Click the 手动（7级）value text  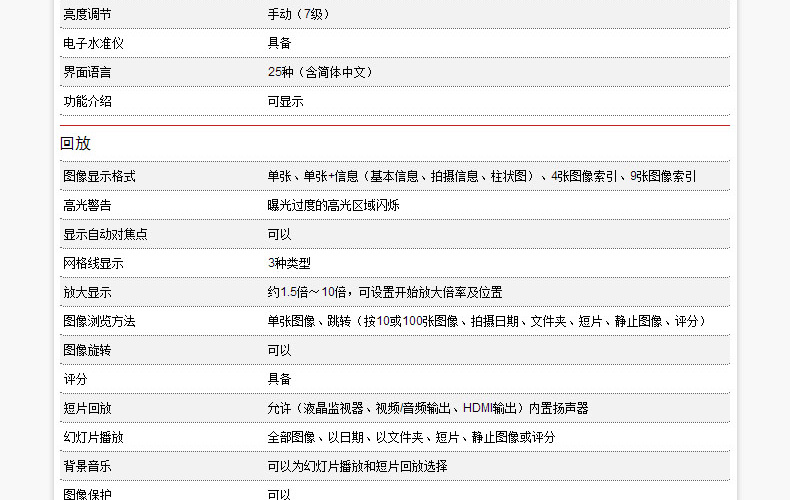tap(299, 14)
